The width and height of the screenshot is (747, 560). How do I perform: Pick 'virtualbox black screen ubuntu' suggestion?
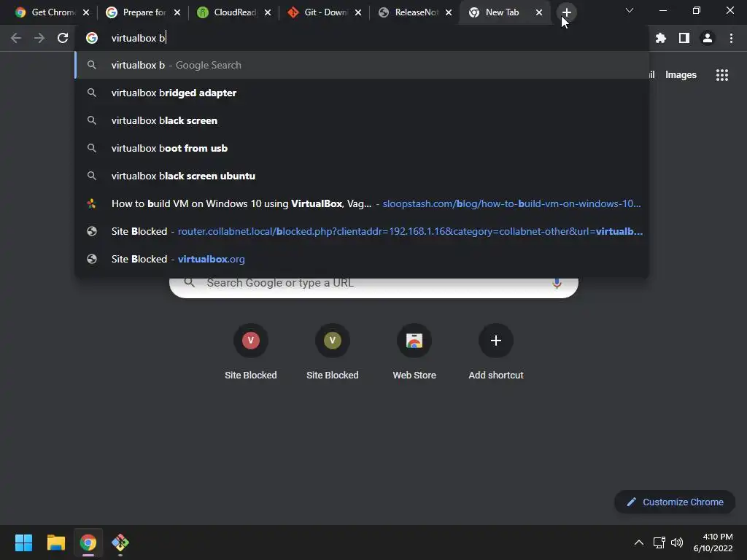tap(362, 176)
